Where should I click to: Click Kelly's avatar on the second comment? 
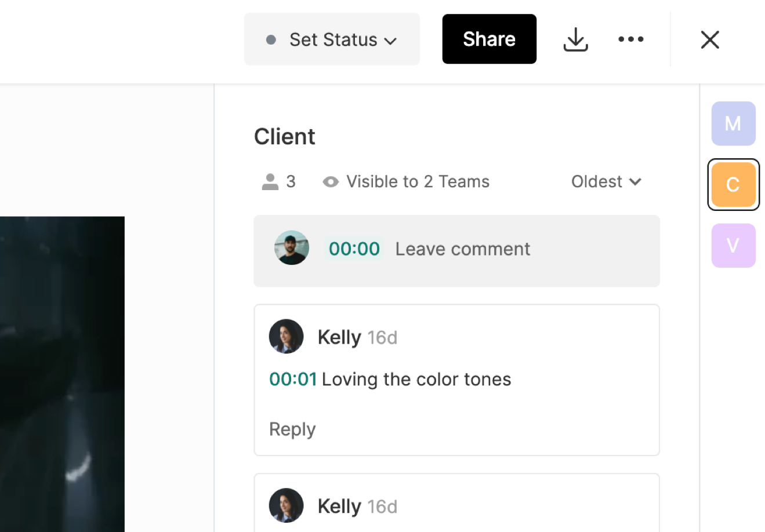(287, 505)
